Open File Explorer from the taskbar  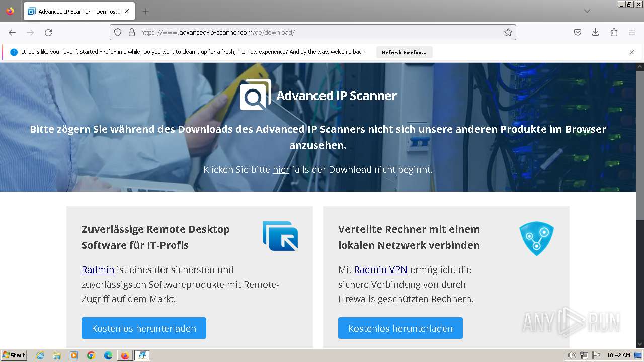(x=57, y=355)
